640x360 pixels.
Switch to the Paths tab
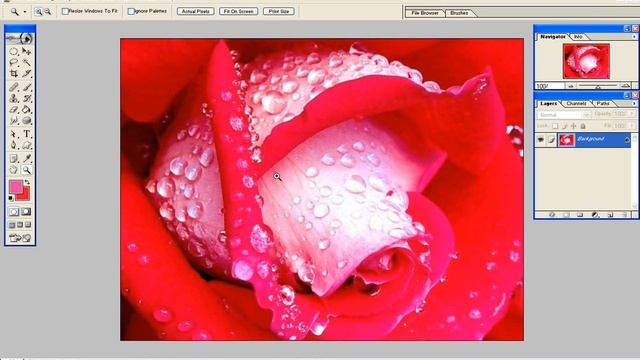[603, 104]
